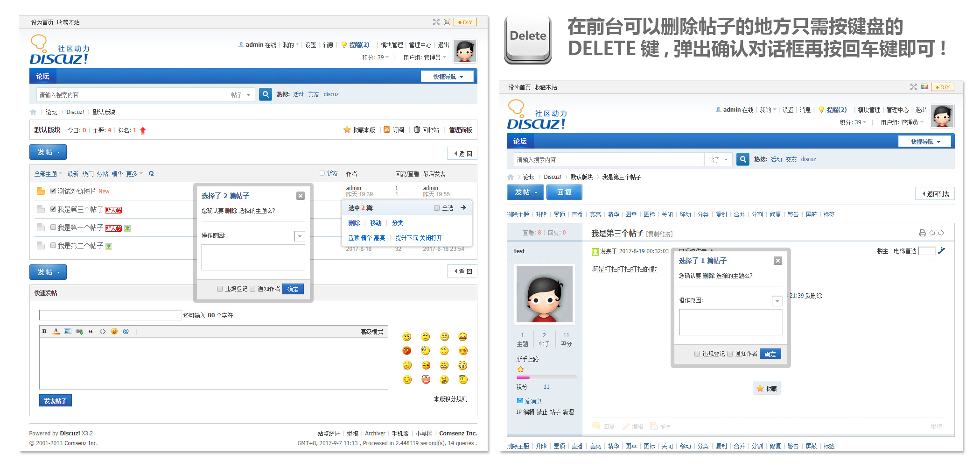Open the DIY button on the thread page
Image resolution: width=980 pixels, height=469 pixels.
(943, 87)
